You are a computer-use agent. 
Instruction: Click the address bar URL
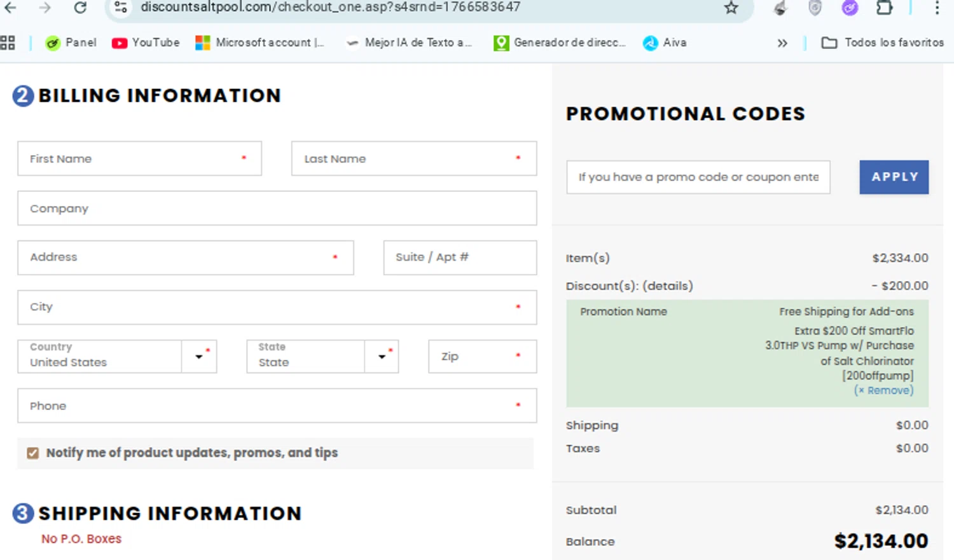330,7
